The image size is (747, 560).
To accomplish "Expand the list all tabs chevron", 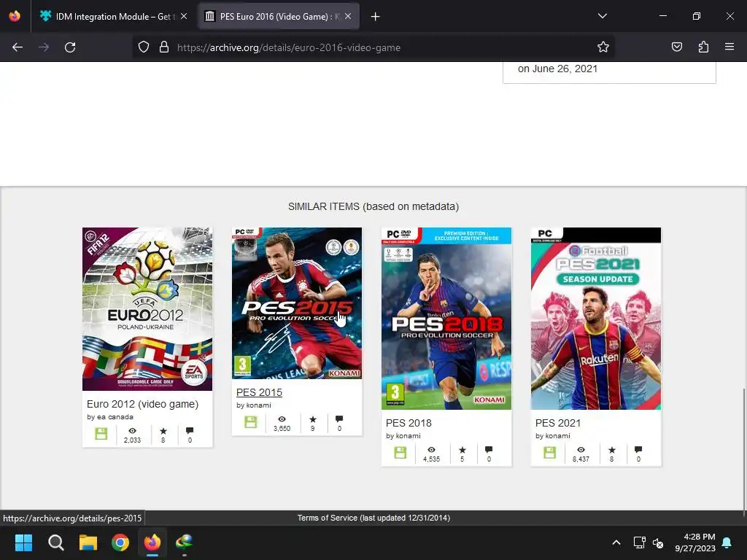I will (x=602, y=16).
